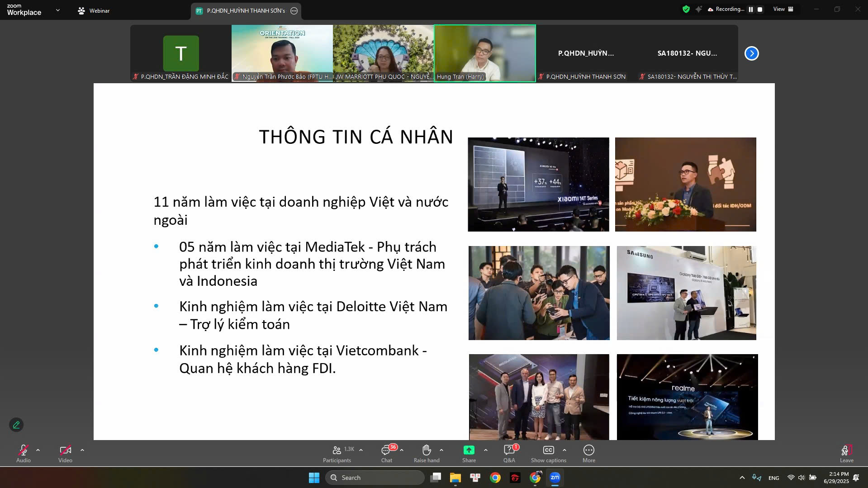This screenshot has width=868, height=488.
Task: Show next participants with the arrow button
Action: (751, 53)
